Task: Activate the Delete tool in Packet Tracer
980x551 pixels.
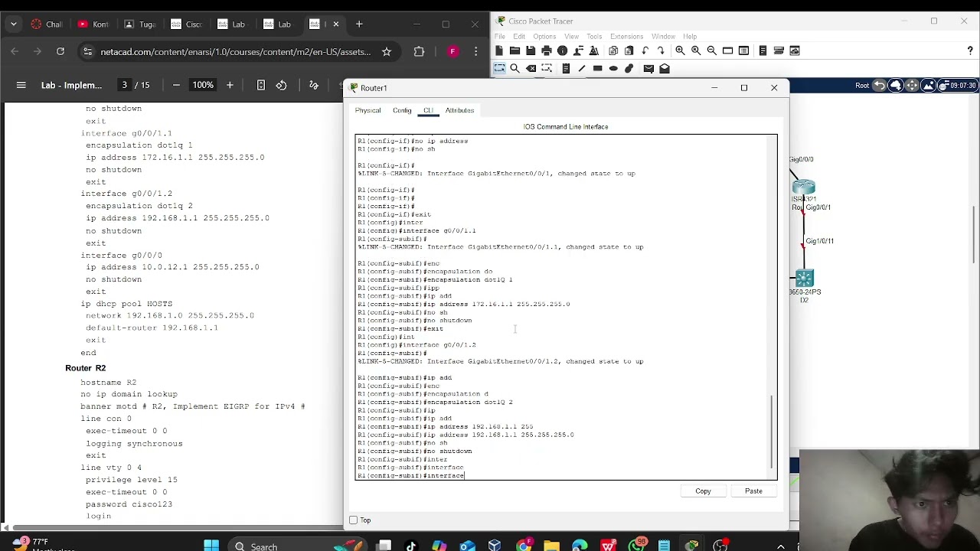Action: point(531,68)
